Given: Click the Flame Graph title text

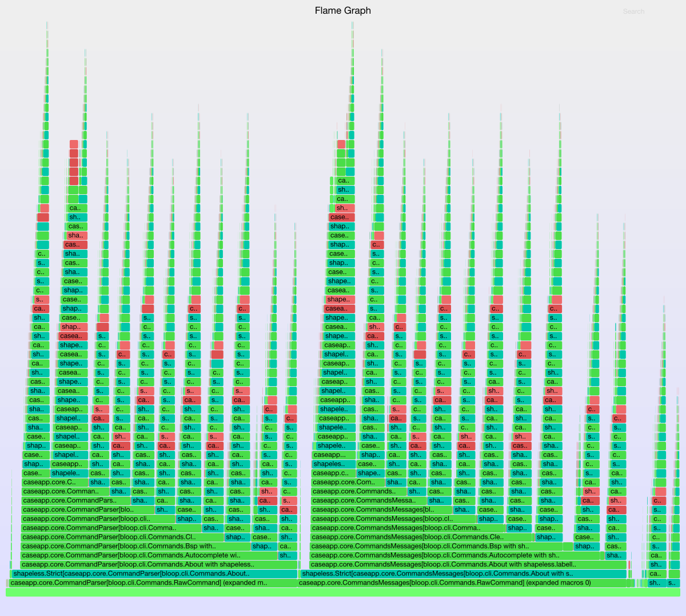Looking at the screenshot, I should tap(342, 11).
